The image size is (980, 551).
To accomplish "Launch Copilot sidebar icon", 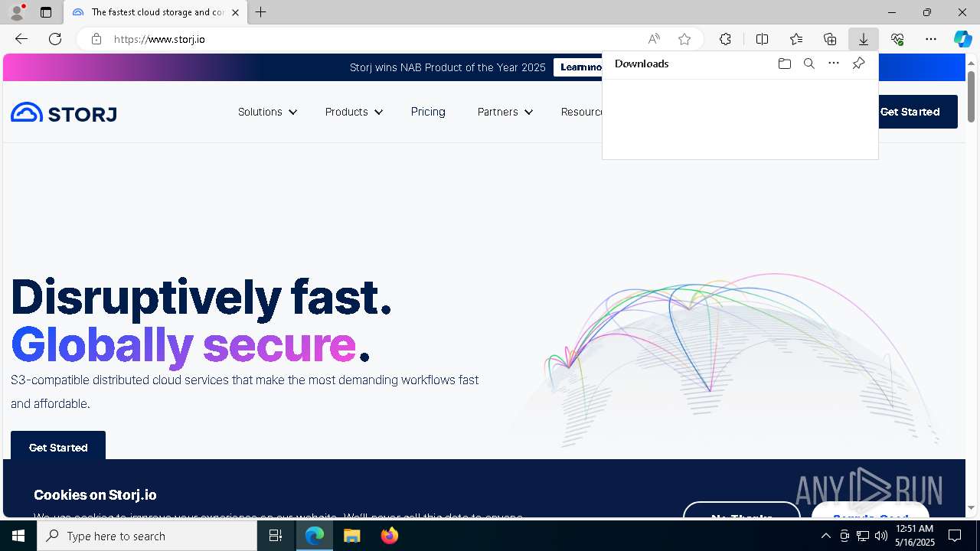I will (x=962, y=39).
